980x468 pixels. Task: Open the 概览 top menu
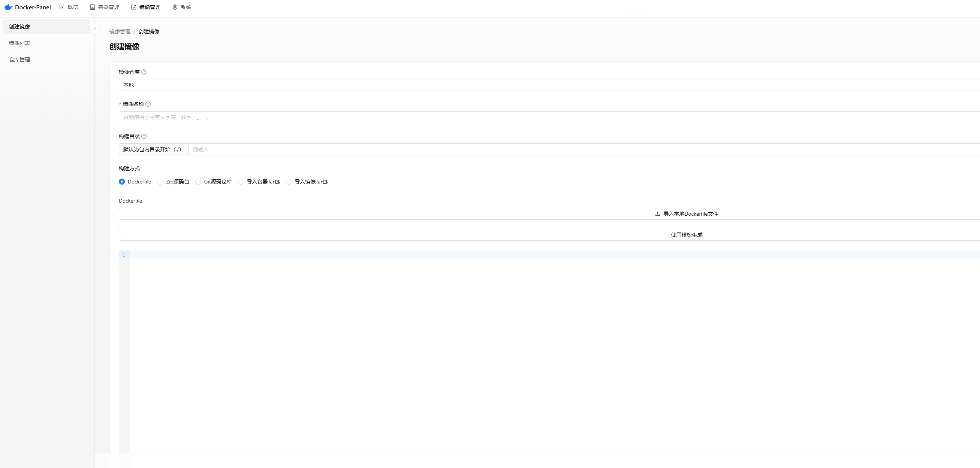click(69, 7)
